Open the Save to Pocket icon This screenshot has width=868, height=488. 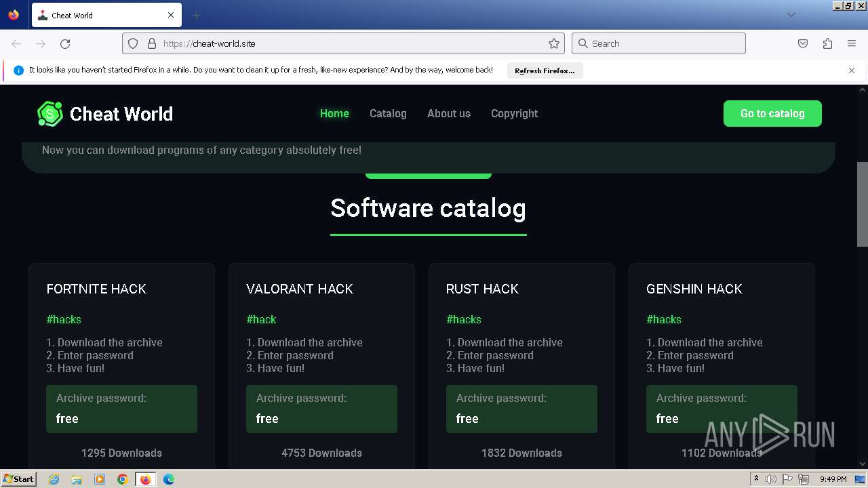[x=803, y=43]
